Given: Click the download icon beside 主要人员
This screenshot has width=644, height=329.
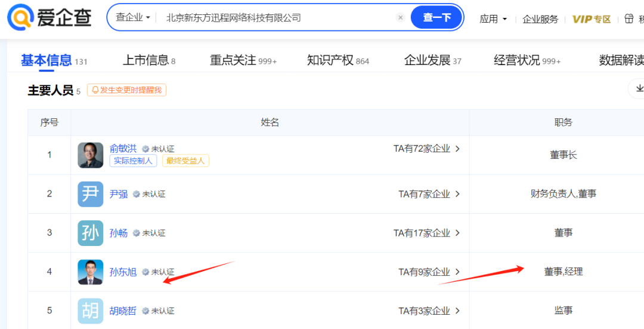Looking at the screenshot, I should tap(639, 88).
